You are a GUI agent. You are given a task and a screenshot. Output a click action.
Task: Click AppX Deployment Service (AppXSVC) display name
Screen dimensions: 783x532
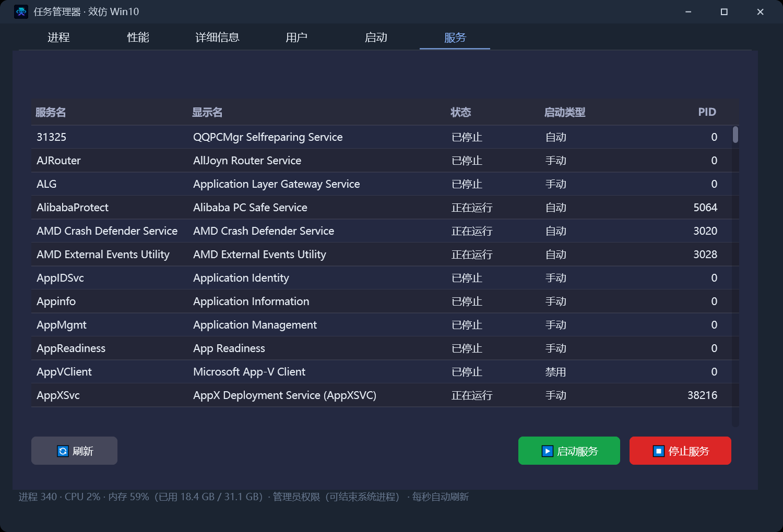pos(284,395)
